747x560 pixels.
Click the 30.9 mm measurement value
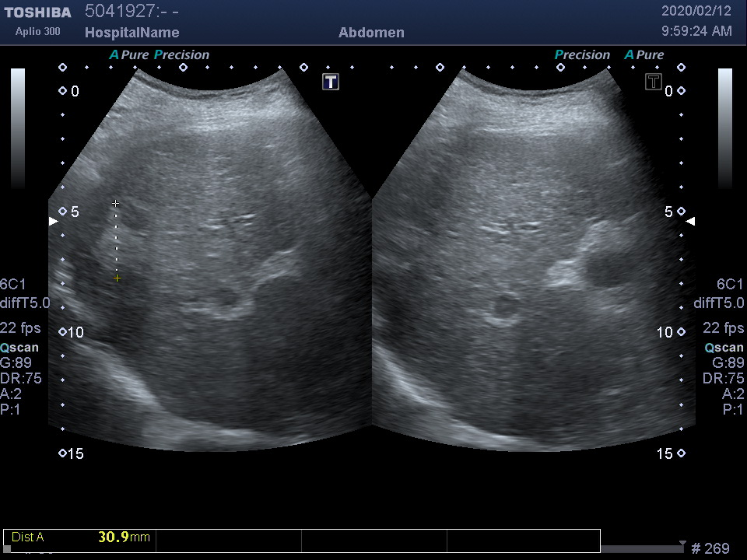click(x=124, y=537)
